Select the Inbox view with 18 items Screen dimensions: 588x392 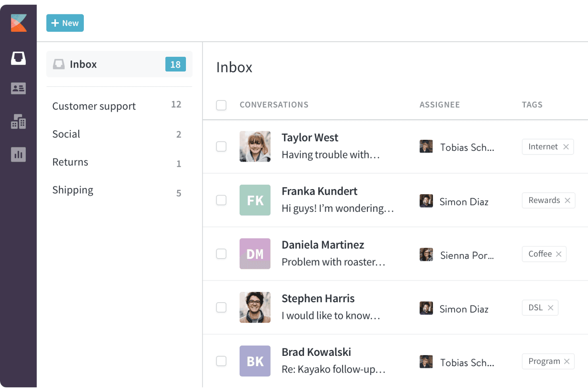pyautogui.click(x=119, y=64)
